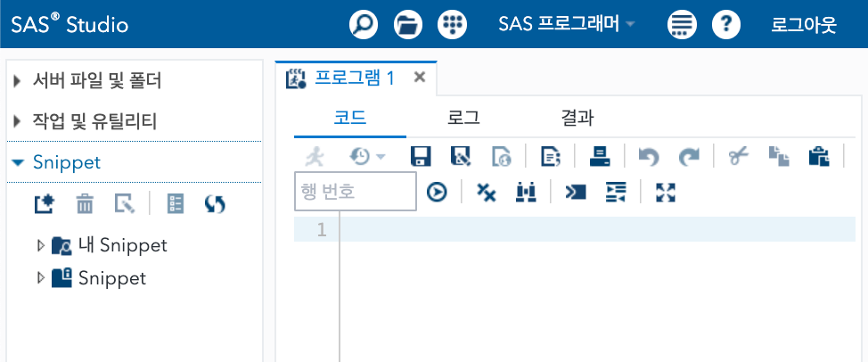Click the cut scissors icon
The width and height of the screenshot is (868, 362).
739,157
